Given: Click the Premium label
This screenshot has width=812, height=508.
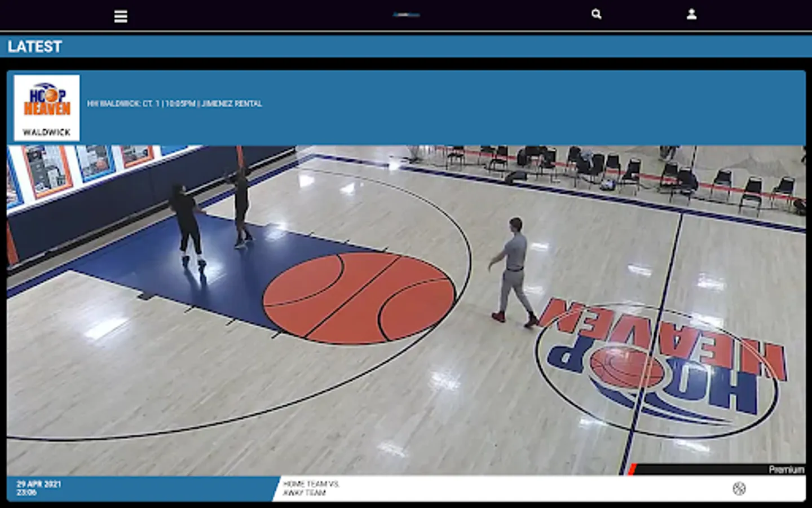Looking at the screenshot, I should [786, 470].
